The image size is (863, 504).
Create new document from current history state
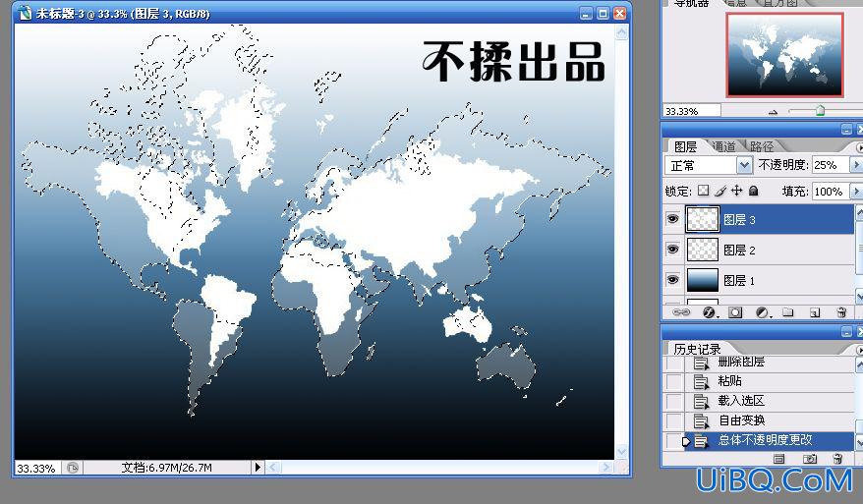coord(778,459)
